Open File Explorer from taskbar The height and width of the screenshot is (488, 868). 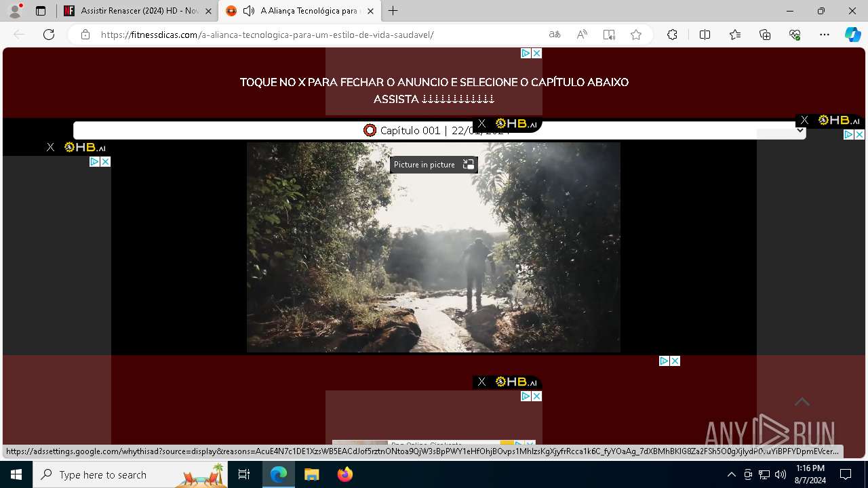pyautogui.click(x=311, y=474)
